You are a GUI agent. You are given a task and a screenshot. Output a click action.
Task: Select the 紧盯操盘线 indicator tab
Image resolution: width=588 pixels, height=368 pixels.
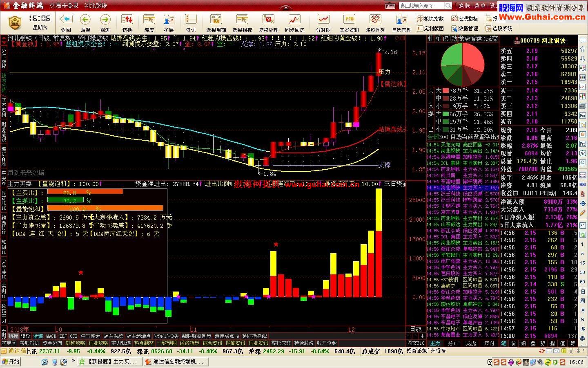click(254, 336)
